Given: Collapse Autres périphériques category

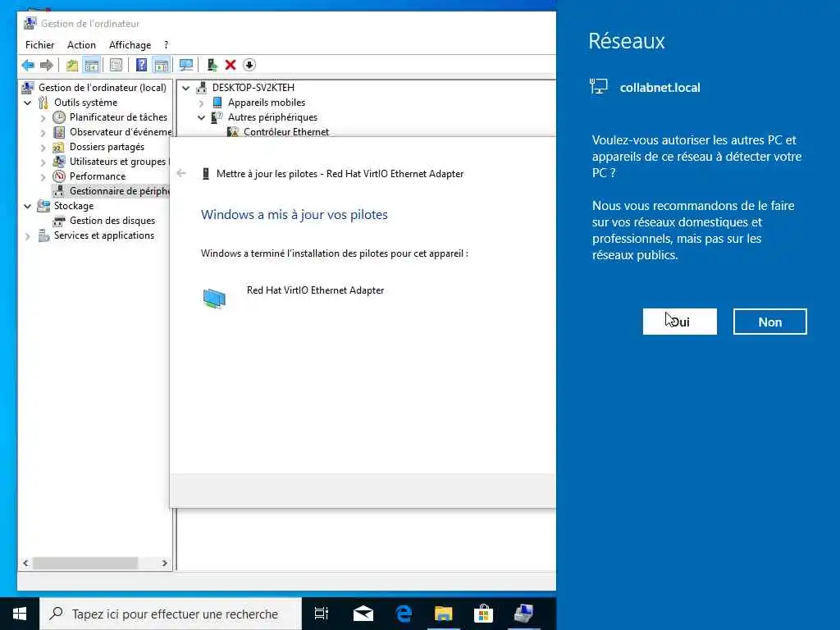Looking at the screenshot, I should [202, 117].
